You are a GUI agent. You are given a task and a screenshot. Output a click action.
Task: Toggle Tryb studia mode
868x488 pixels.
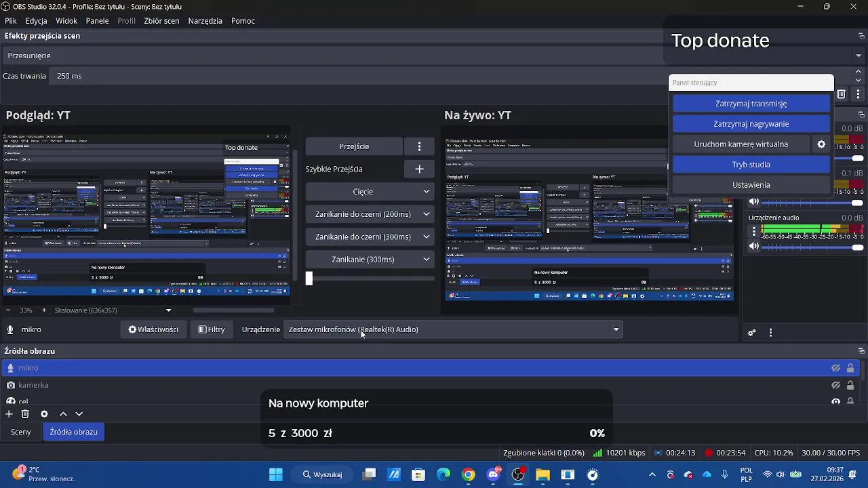(x=751, y=165)
